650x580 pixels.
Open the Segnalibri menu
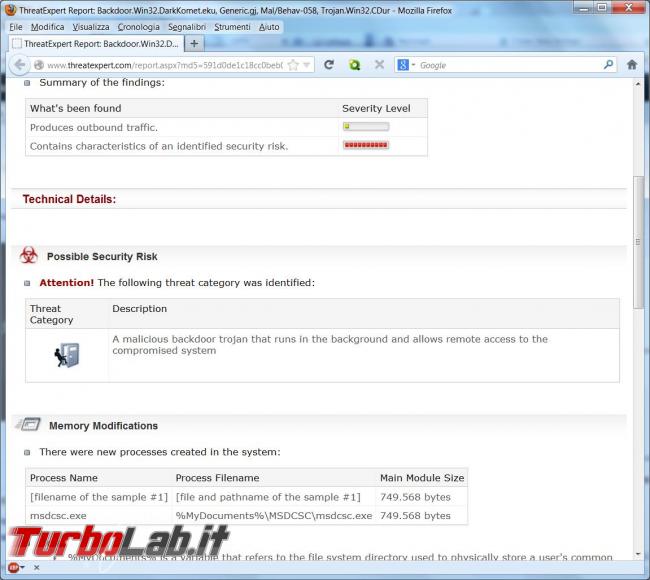[x=187, y=27]
